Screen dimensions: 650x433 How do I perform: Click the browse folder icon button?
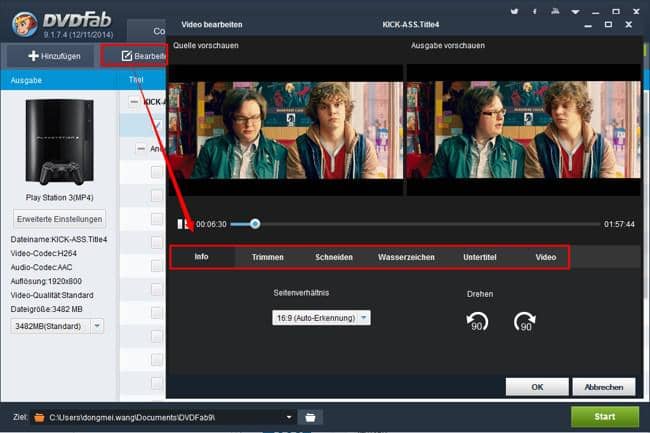click(x=310, y=417)
